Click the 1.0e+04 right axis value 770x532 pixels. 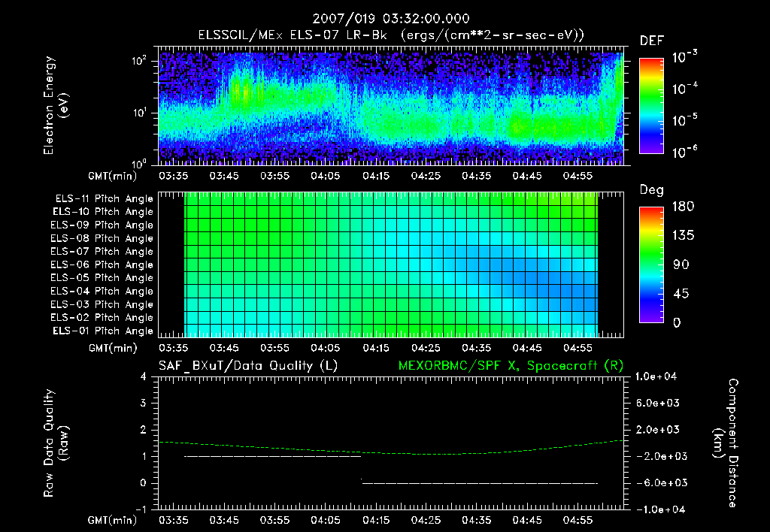(x=656, y=377)
